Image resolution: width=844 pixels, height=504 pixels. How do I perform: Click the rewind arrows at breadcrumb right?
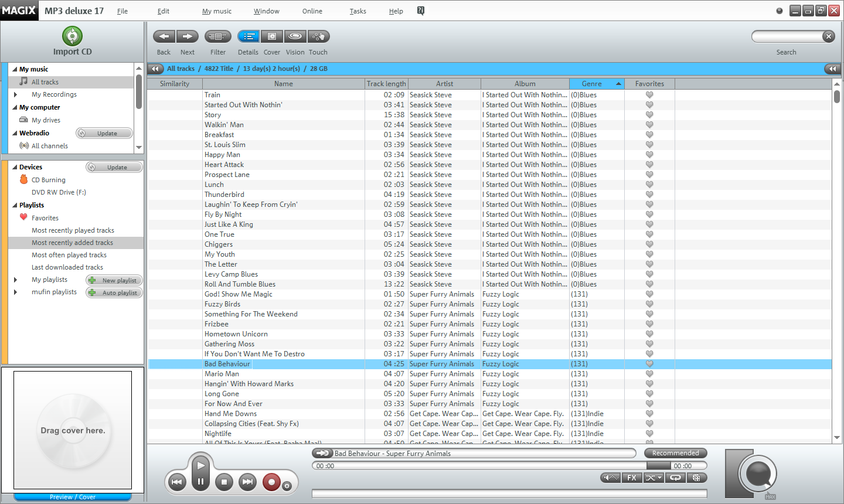pos(833,69)
